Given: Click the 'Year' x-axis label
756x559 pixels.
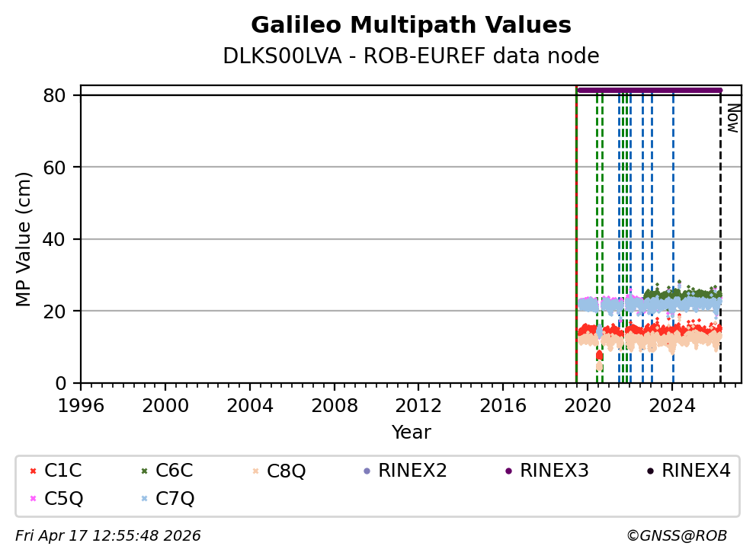Looking at the screenshot, I should click(411, 433).
